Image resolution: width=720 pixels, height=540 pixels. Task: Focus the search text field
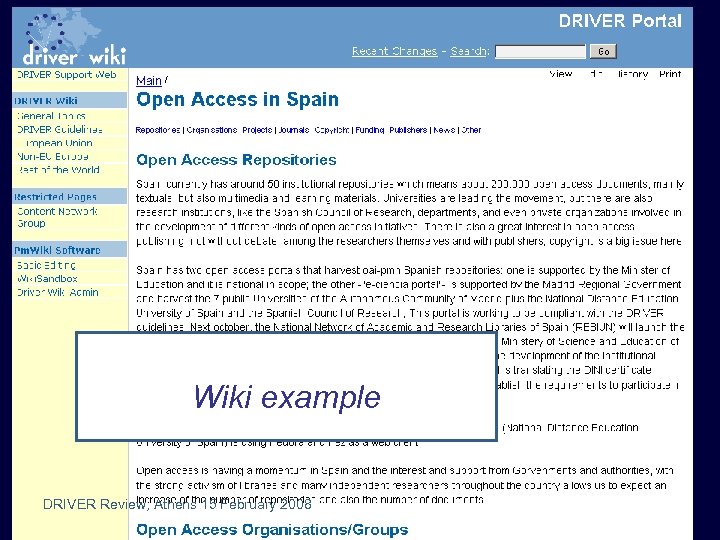pyautogui.click(x=540, y=51)
